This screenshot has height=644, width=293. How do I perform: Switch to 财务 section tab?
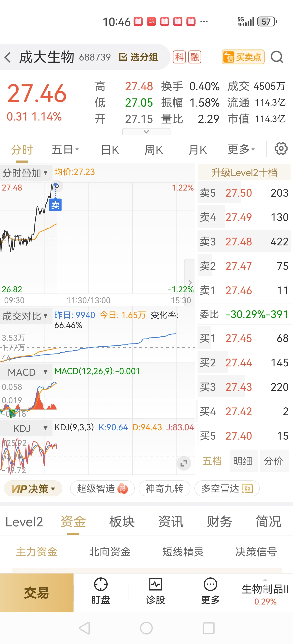(220, 522)
